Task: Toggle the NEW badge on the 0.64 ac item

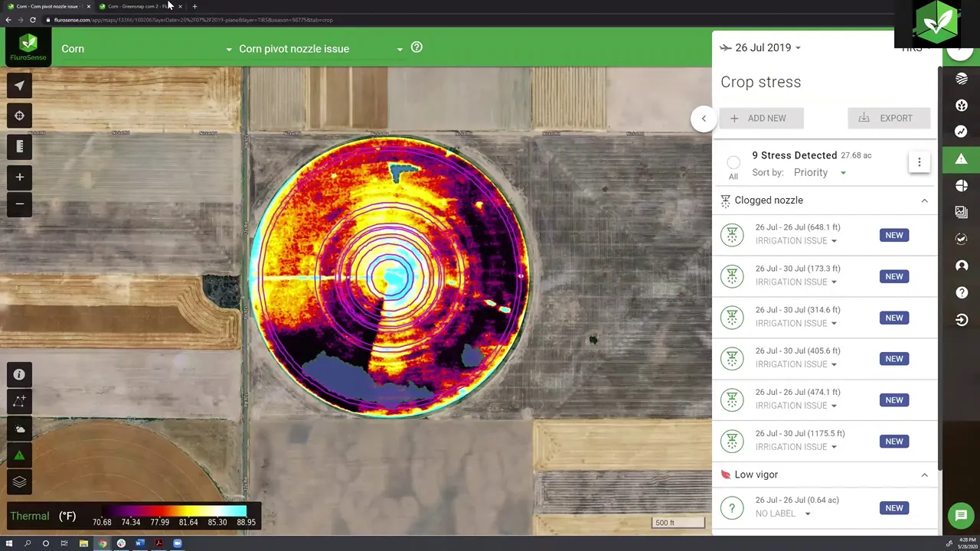Action: tap(894, 508)
